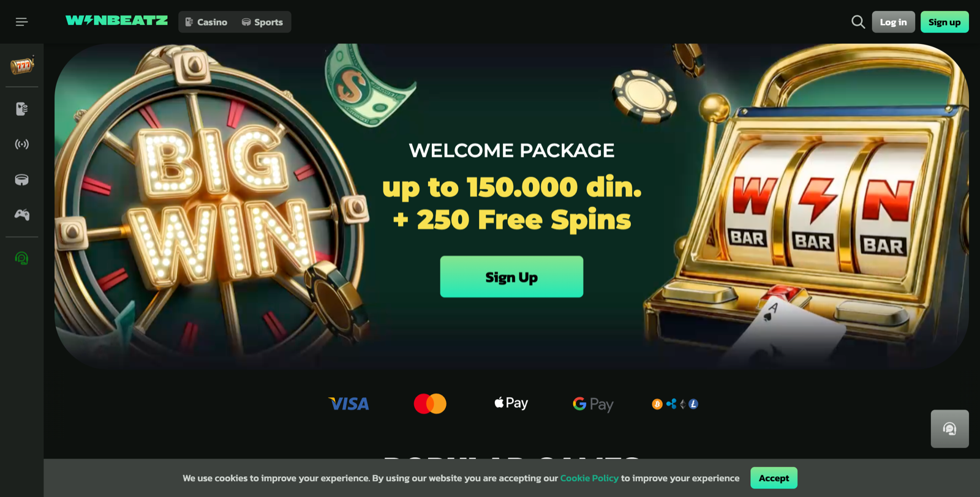This screenshot has height=497, width=980.
Task: Click the header Sign up button
Action: (x=944, y=22)
